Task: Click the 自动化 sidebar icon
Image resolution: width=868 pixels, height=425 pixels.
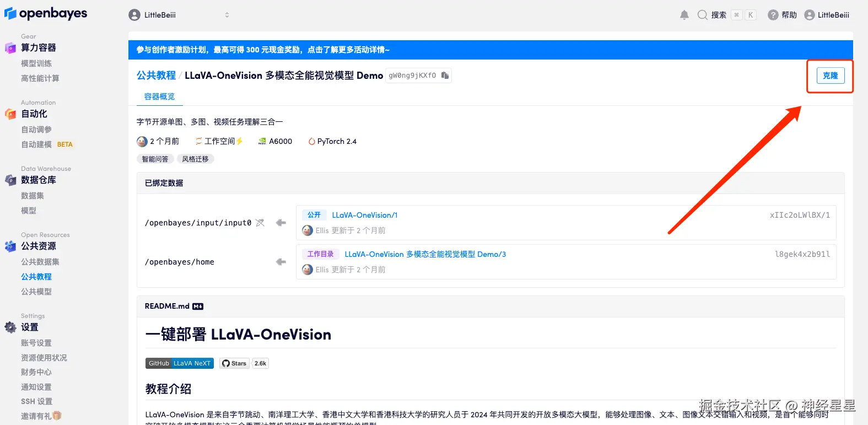Action: tap(10, 114)
